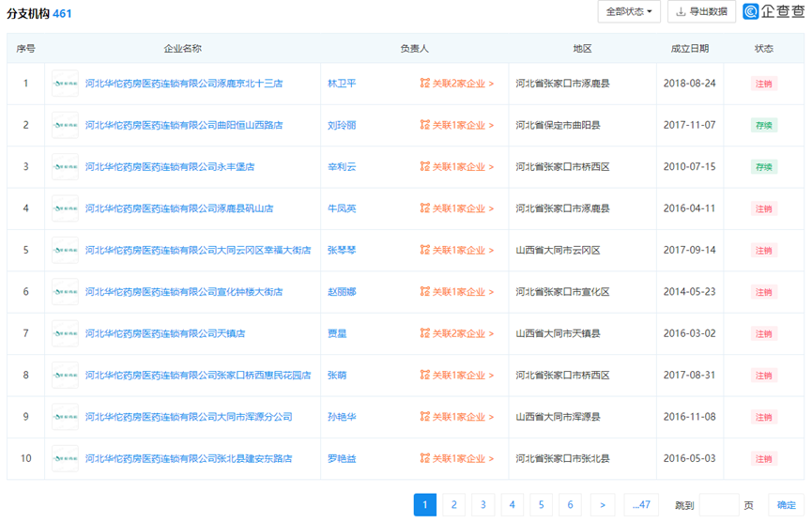Viewport: 812px width, 523px height.
Task: Go to page 2 of branches
Action: [453, 505]
